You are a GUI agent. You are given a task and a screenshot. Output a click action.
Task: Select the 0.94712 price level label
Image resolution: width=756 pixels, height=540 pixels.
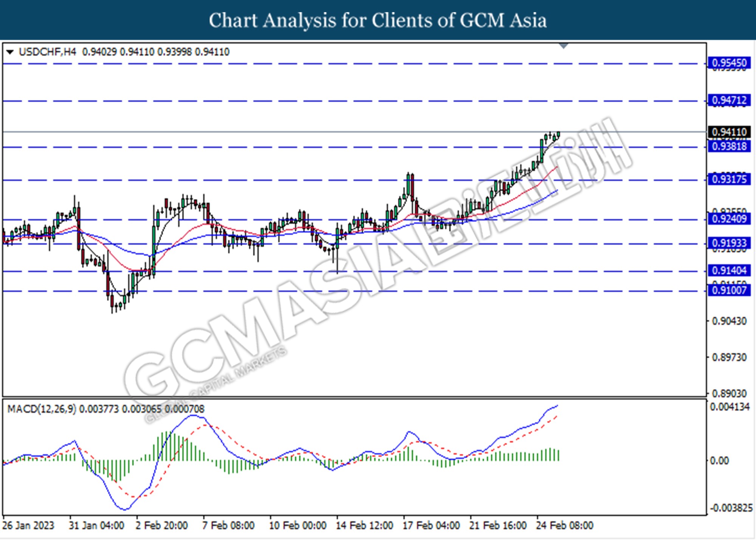click(x=729, y=100)
